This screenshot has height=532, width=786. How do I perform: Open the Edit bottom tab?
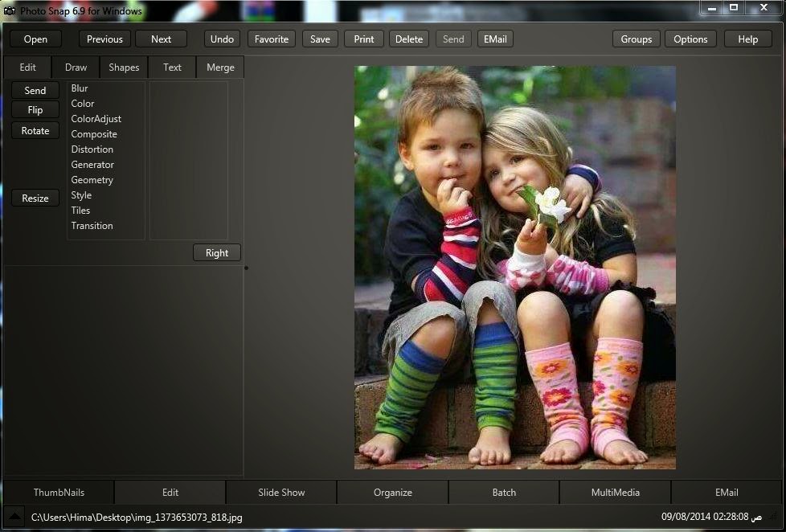pyautogui.click(x=170, y=493)
